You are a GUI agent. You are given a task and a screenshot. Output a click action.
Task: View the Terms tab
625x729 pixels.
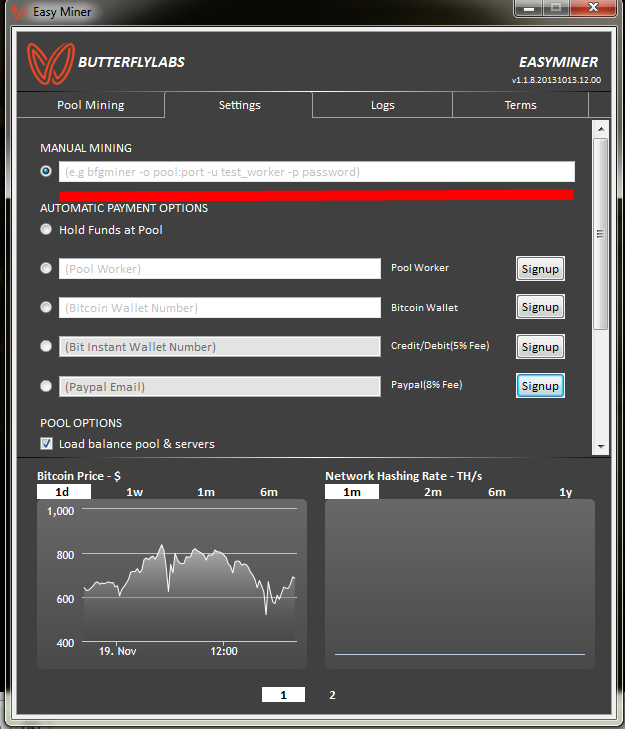tap(520, 105)
